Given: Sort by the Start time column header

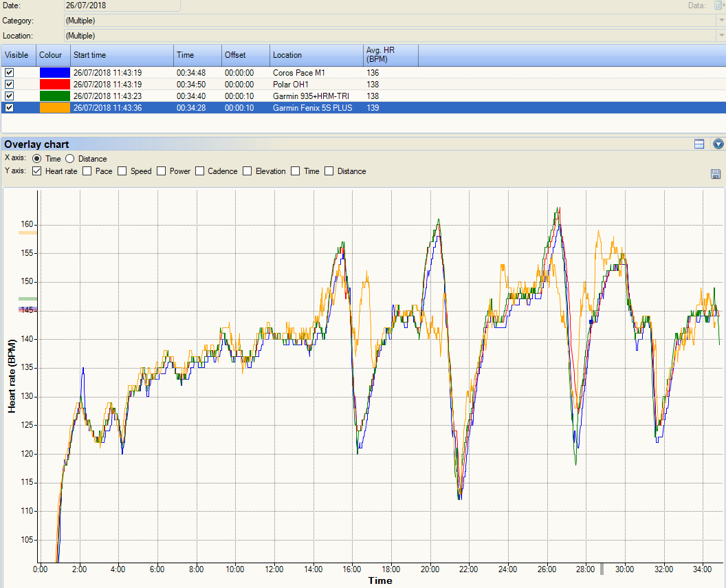Looking at the screenshot, I should coord(122,55).
